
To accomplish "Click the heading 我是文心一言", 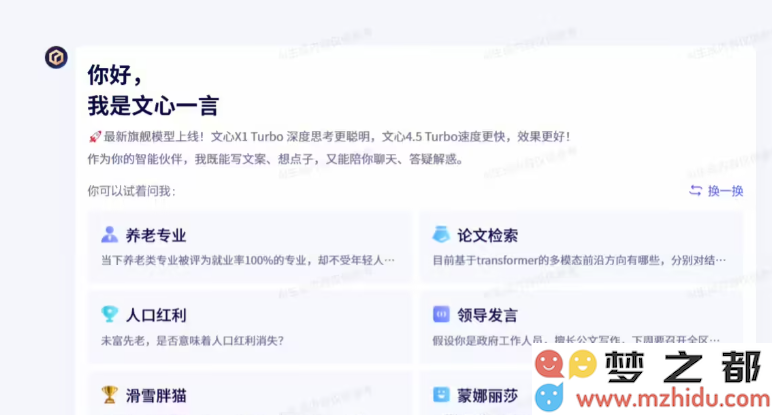I will (x=153, y=106).
